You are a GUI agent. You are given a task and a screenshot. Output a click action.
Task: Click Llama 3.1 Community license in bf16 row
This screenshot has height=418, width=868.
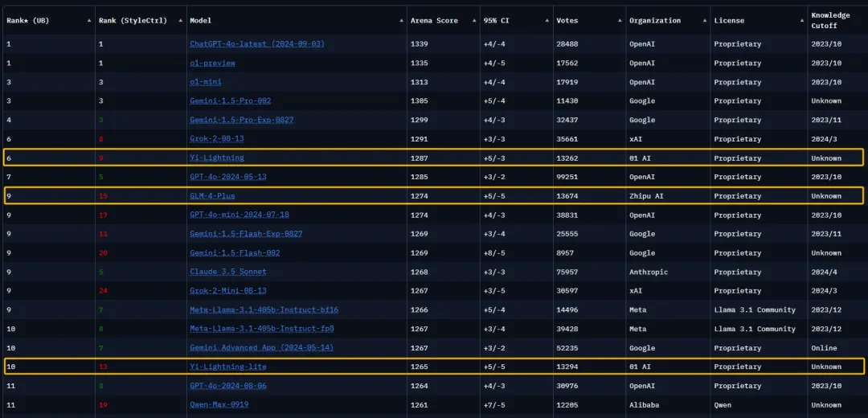755,309
